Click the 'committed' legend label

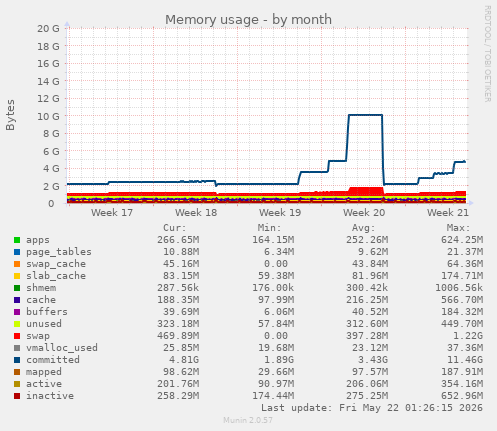pos(53,360)
